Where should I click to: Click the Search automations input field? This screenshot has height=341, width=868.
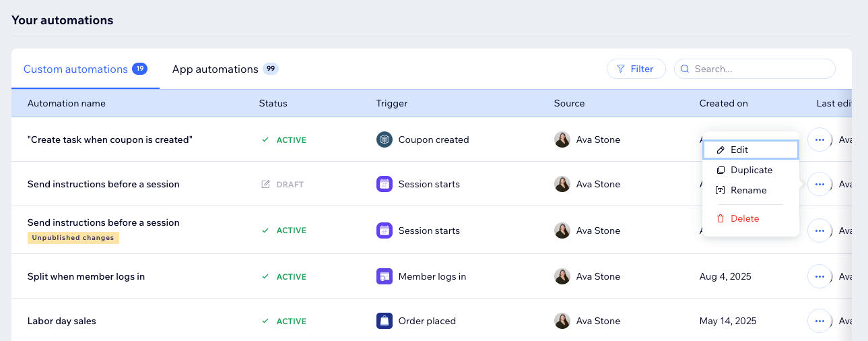click(x=761, y=69)
